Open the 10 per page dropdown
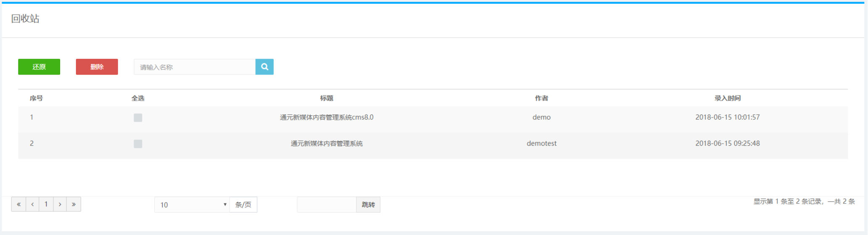Viewport: 868px width, 235px height. tap(192, 205)
